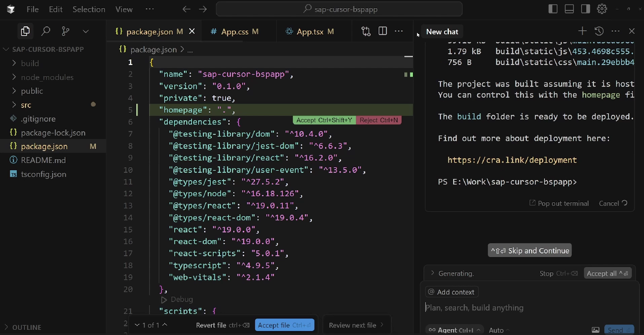Open chat history clock icon
Image resolution: width=644 pixels, height=335 pixels.
click(599, 31)
